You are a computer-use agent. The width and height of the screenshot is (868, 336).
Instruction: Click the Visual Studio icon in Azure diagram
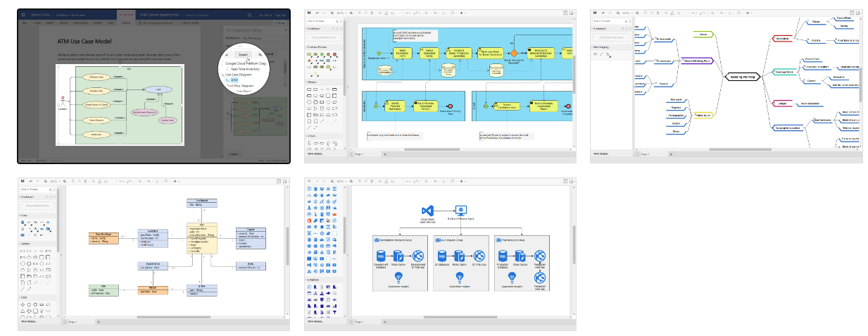[x=427, y=211]
